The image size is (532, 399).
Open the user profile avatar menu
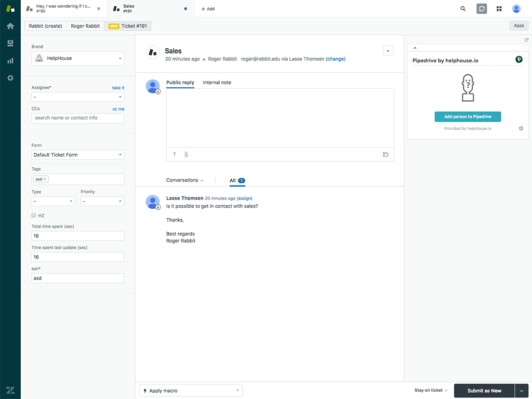pos(516,9)
